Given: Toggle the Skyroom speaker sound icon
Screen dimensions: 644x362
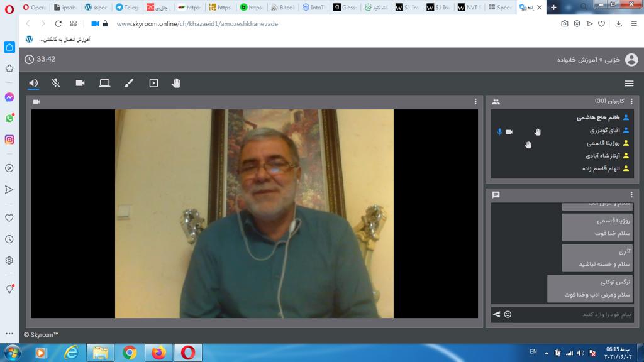Looking at the screenshot, I should 33,83.
